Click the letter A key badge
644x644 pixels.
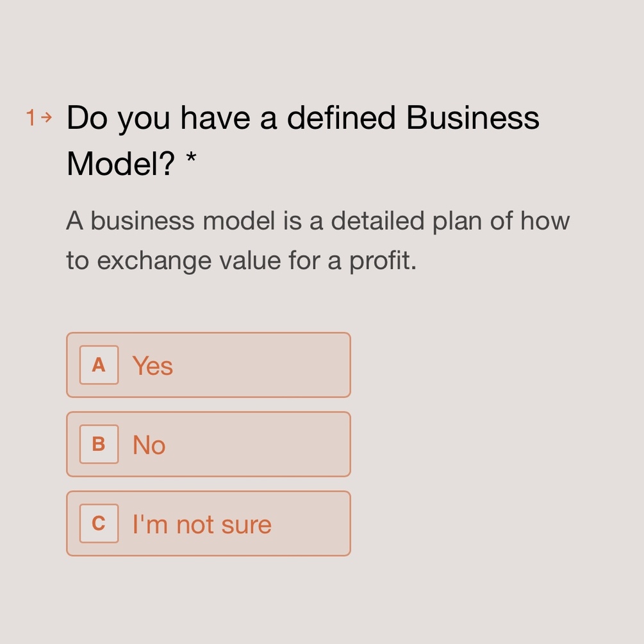coord(99,365)
